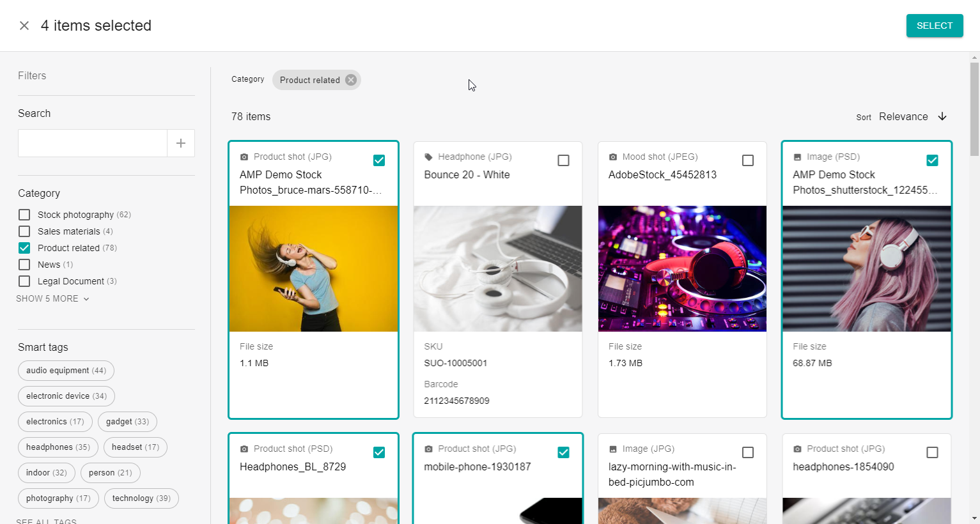Remove the Product related category chip
The image size is (980, 524).
coord(351,80)
